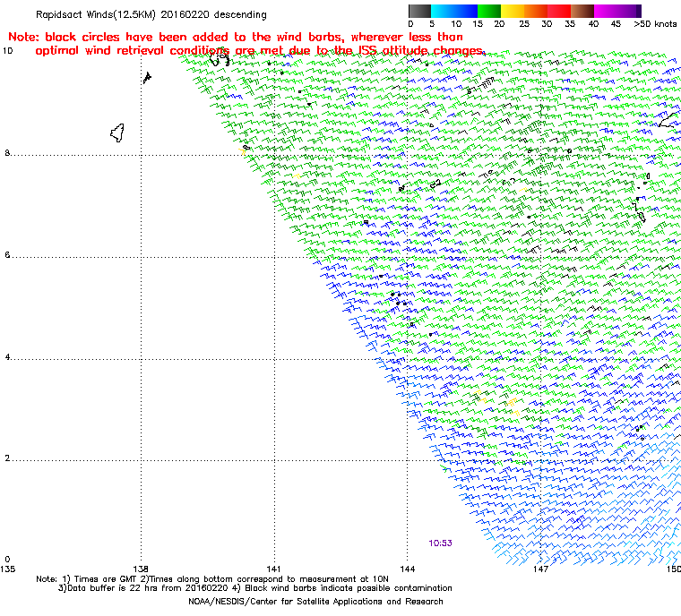Click the longitude axis label '141'
Viewport: 681px width, 616px height.
click(x=274, y=569)
